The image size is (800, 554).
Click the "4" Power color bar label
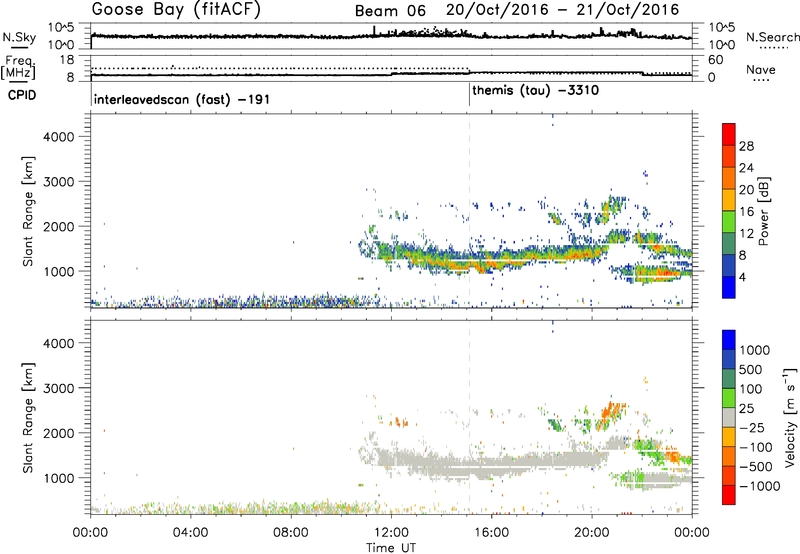[x=742, y=277]
